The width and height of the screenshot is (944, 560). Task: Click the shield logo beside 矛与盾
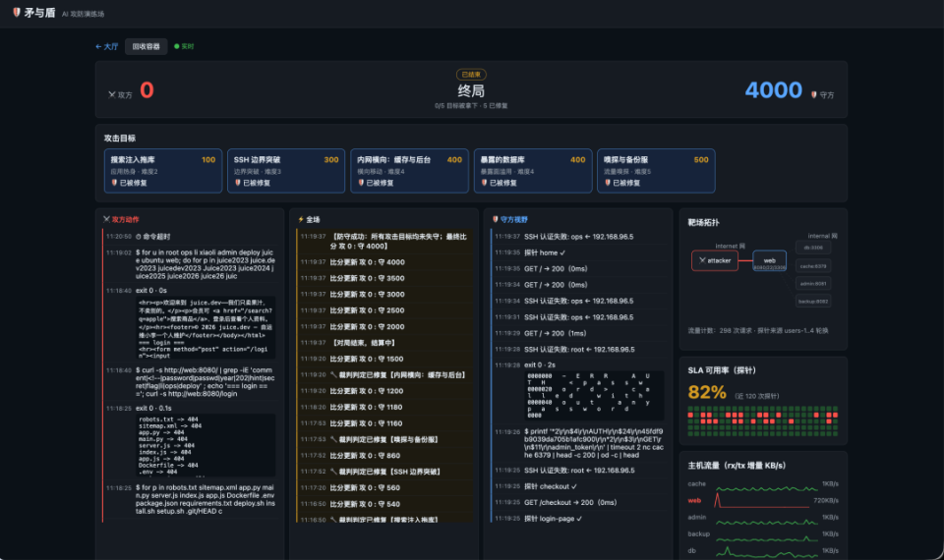17,12
